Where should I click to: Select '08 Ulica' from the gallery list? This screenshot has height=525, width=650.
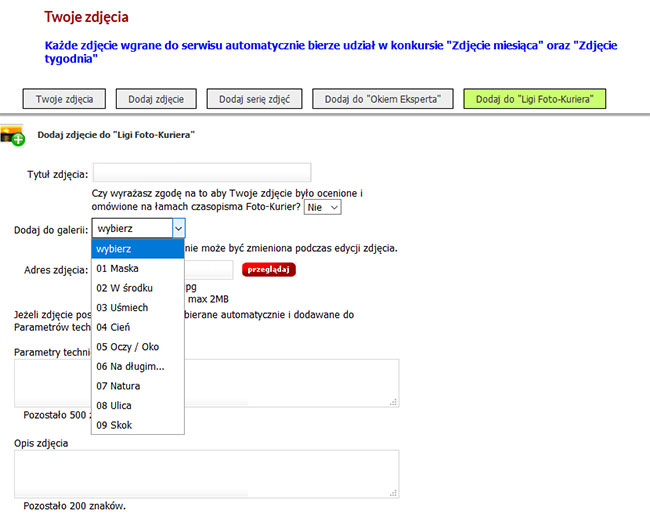pyautogui.click(x=138, y=406)
